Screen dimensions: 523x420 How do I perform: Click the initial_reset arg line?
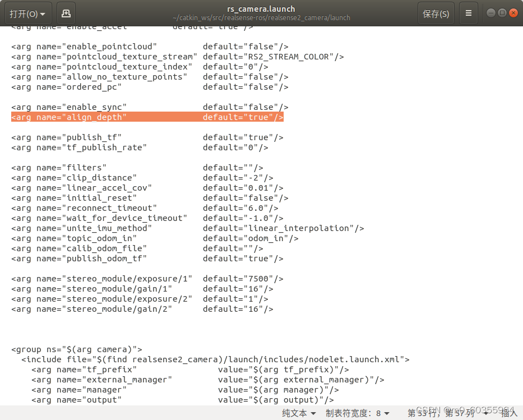[x=150, y=198]
